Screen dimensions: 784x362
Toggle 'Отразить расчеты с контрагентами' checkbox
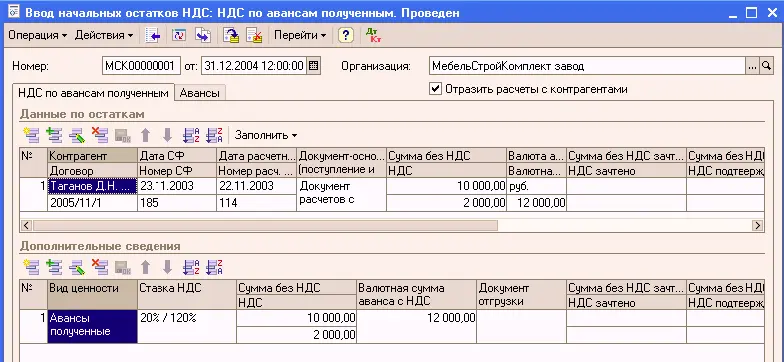pyautogui.click(x=436, y=89)
